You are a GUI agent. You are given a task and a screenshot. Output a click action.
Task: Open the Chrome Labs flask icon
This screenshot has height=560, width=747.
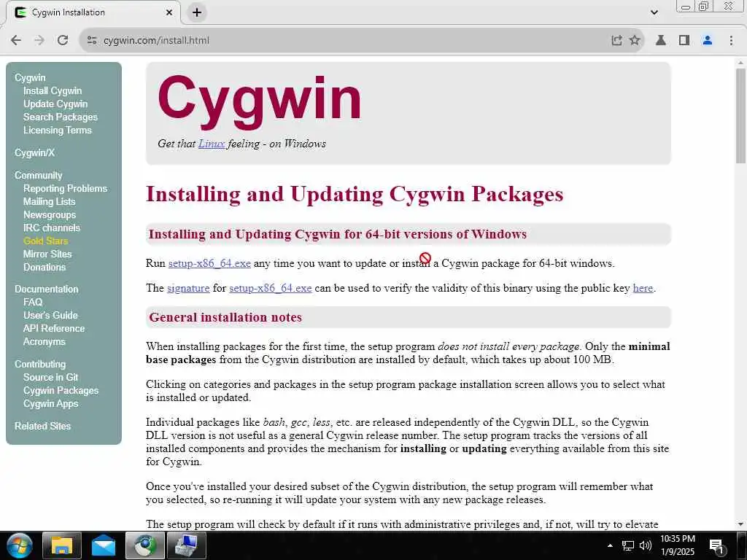(661, 41)
